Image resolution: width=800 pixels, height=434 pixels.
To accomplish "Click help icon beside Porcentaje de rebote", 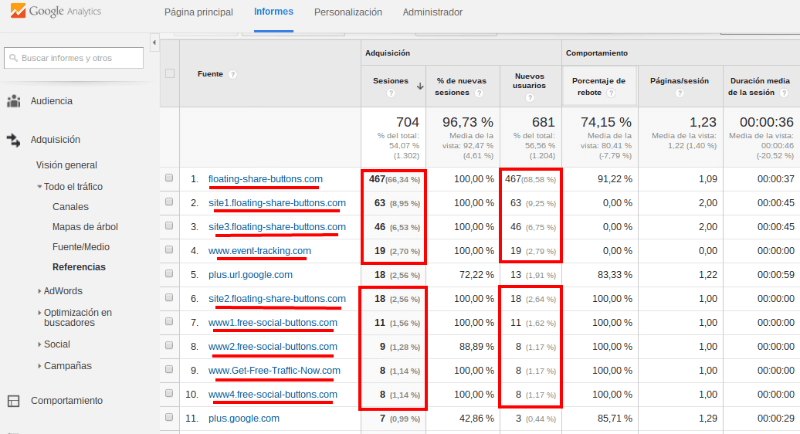I will pos(611,93).
